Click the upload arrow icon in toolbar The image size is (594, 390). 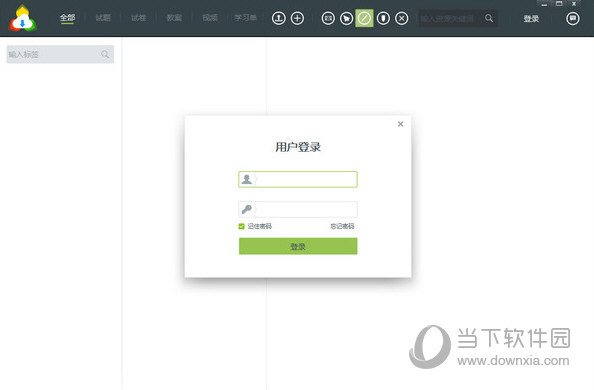tap(279, 18)
